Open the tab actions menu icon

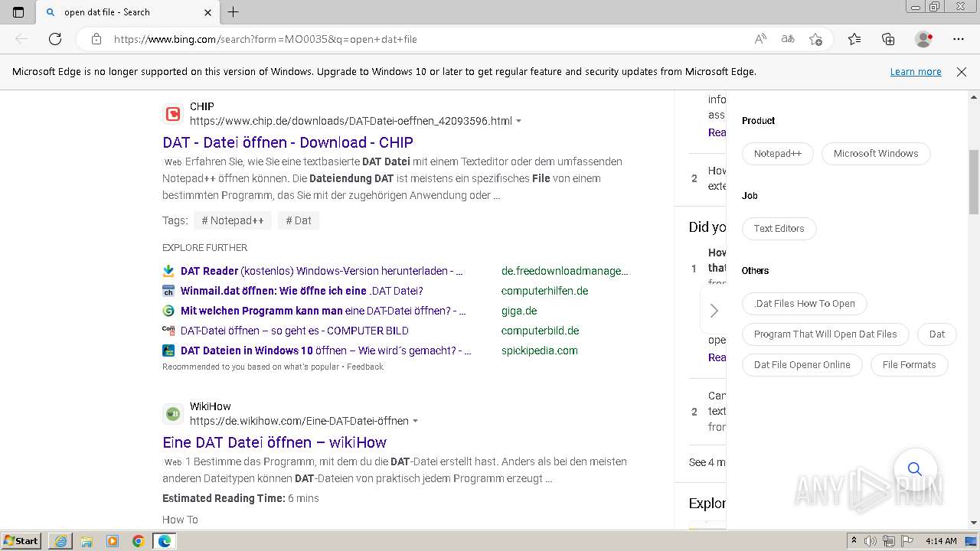tap(18, 12)
